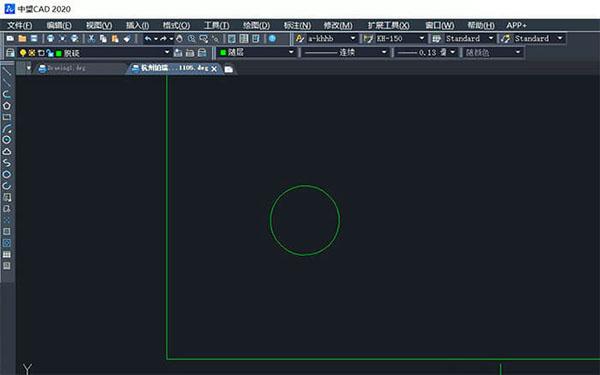Image resolution: width=600 pixels, height=375 pixels.
Task: Open the Window (W) menu
Action: pyautogui.click(x=439, y=25)
